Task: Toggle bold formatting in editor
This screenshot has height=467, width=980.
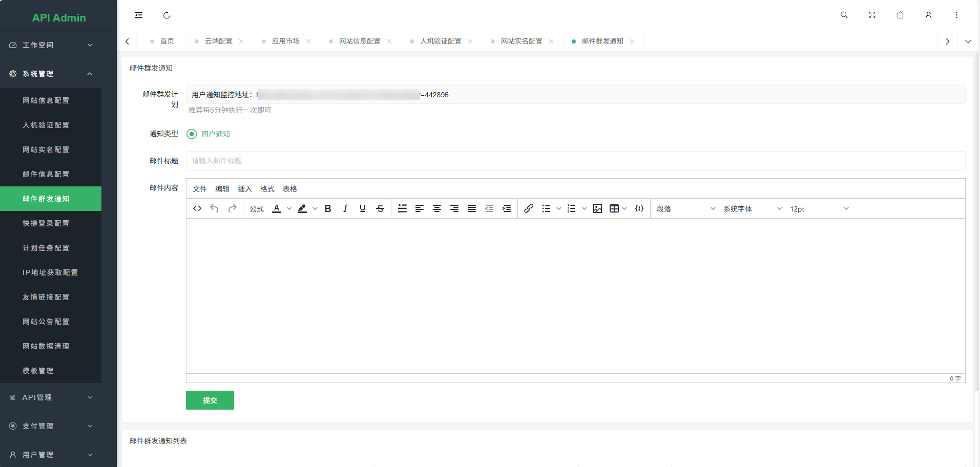Action: [328, 208]
